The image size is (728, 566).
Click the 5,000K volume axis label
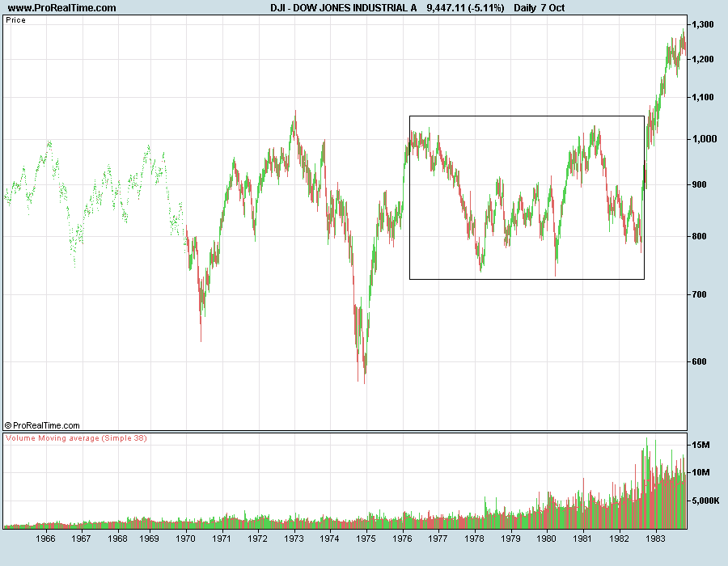[x=705, y=501]
